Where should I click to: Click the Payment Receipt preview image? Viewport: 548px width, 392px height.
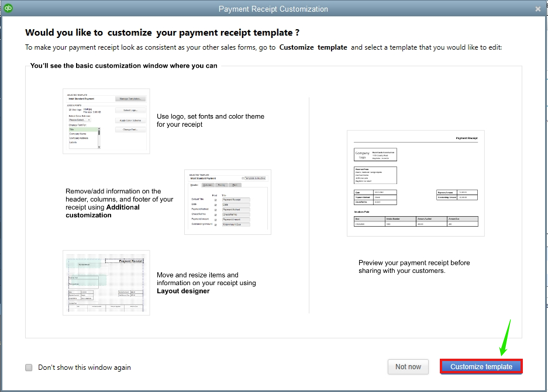[416, 183]
